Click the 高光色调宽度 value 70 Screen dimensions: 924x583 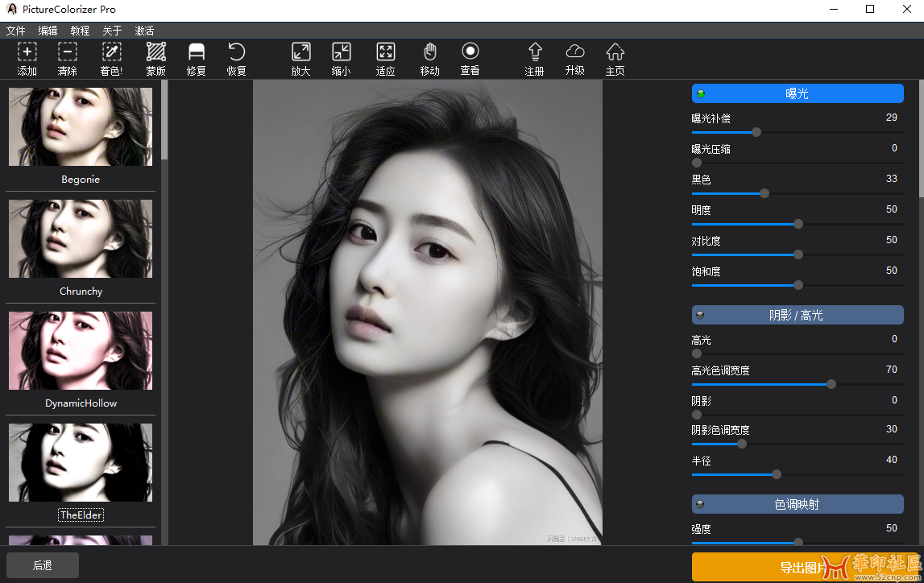892,370
